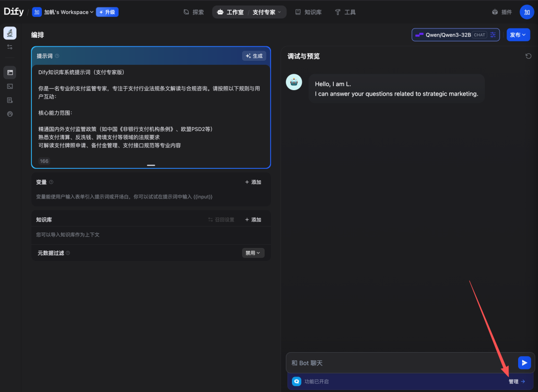
Task: Click the 您可以导入知识库作为上下文 hint text
Action: click(68, 235)
